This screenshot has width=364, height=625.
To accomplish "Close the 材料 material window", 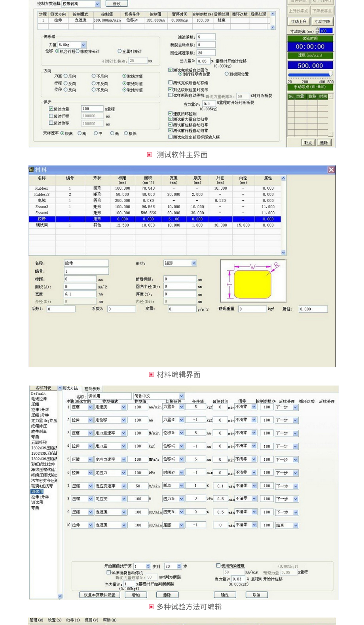I will 331,170.
